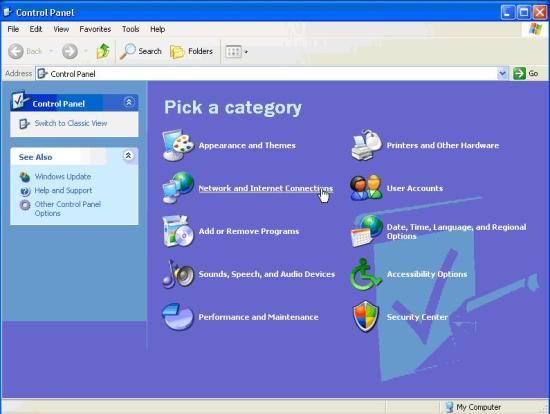Click the Appearance and Themes link text
550x414 pixels.
247,145
